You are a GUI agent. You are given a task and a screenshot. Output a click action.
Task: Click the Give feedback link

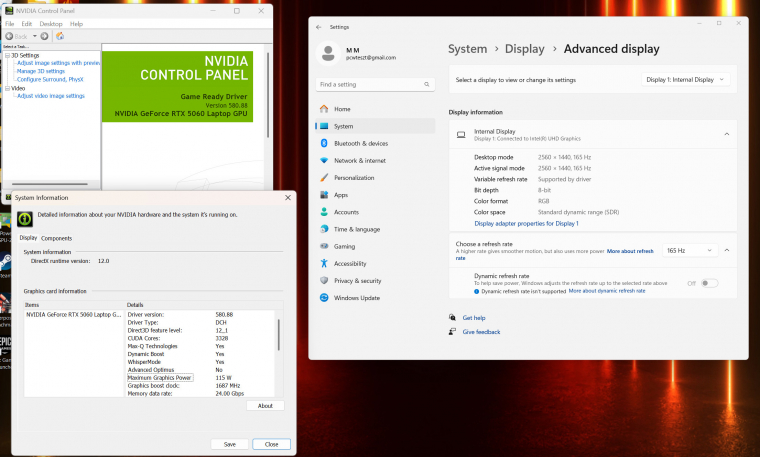tap(481, 332)
